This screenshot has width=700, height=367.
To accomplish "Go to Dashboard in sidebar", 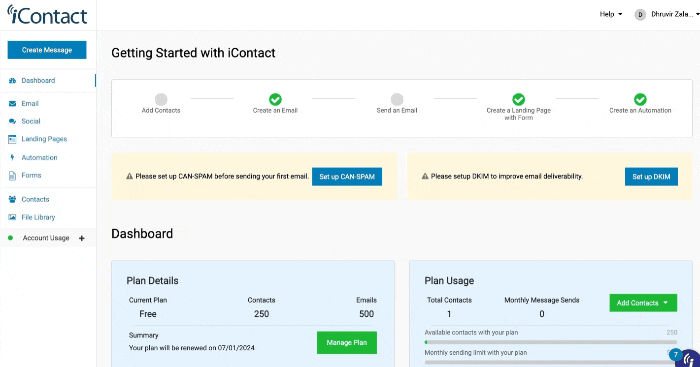I will (38, 81).
